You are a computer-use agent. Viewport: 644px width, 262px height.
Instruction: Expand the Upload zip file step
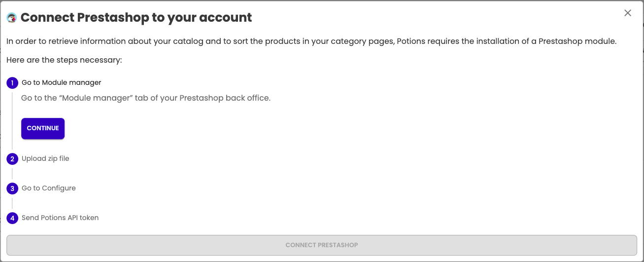coord(45,158)
